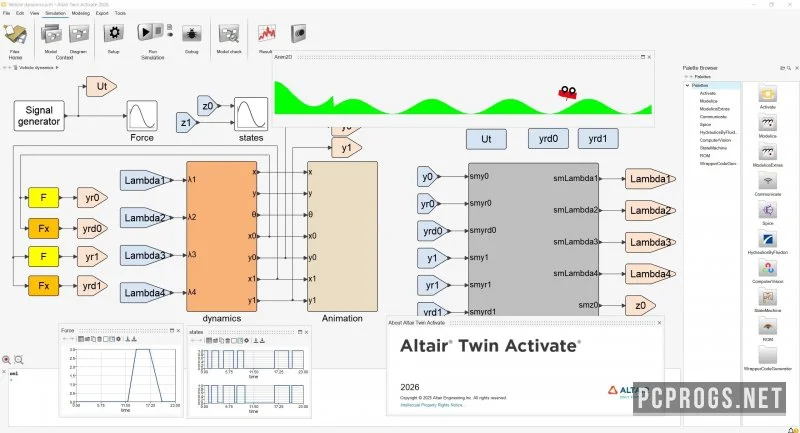Image resolution: width=800 pixels, height=433 pixels.
Task: Open the WrapperCodeGenerator palette folder
Action: tap(767, 356)
